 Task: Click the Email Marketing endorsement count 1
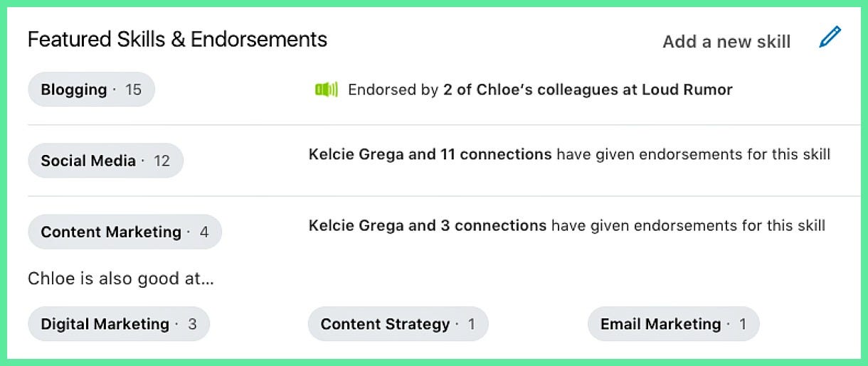click(x=743, y=324)
